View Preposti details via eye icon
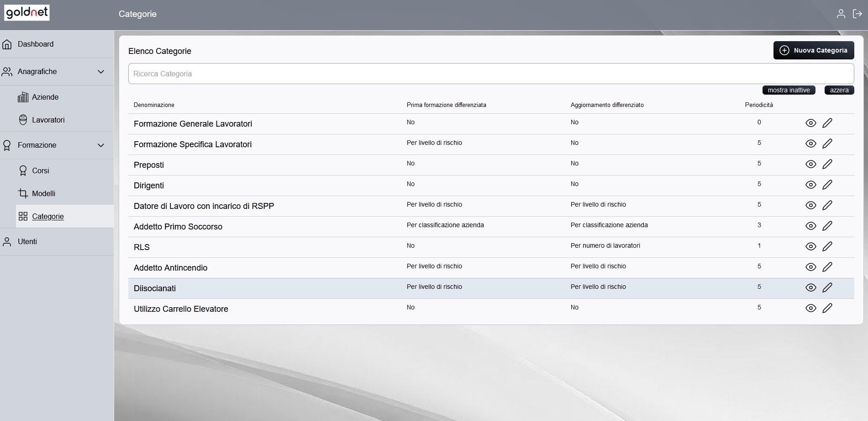This screenshot has width=868, height=421. (811, 164)
